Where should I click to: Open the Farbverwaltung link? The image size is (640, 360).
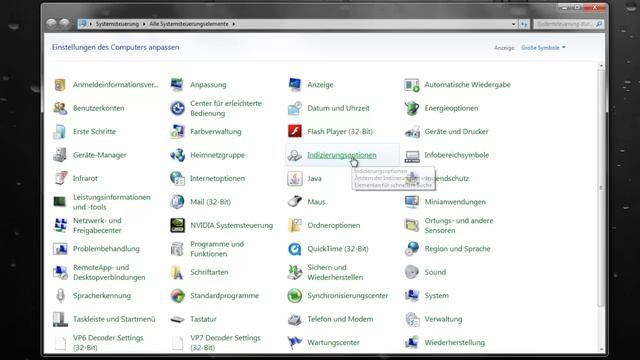(216, 131)
